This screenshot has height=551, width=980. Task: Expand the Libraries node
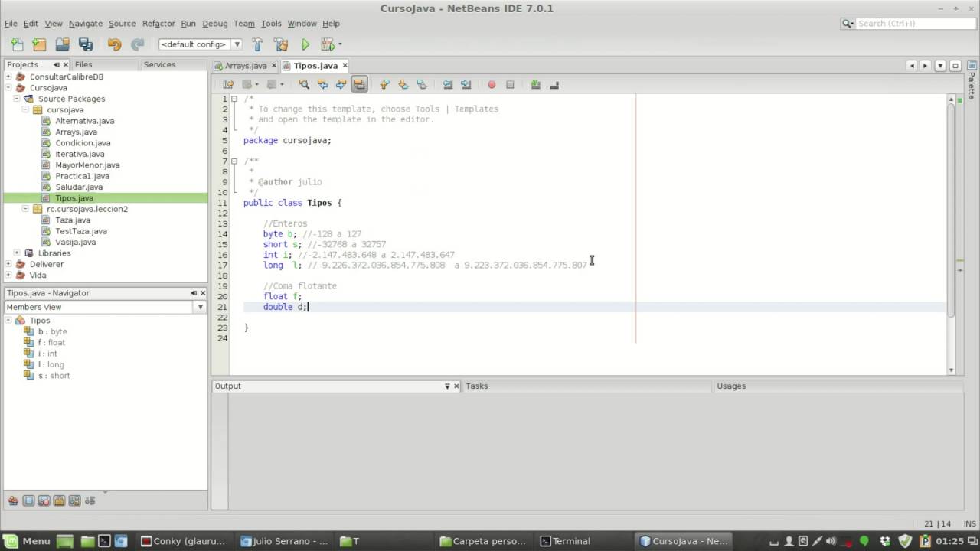(17, 253)
